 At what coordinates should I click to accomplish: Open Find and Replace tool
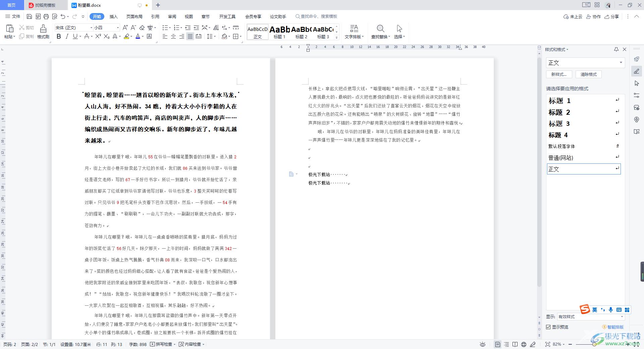380,32
